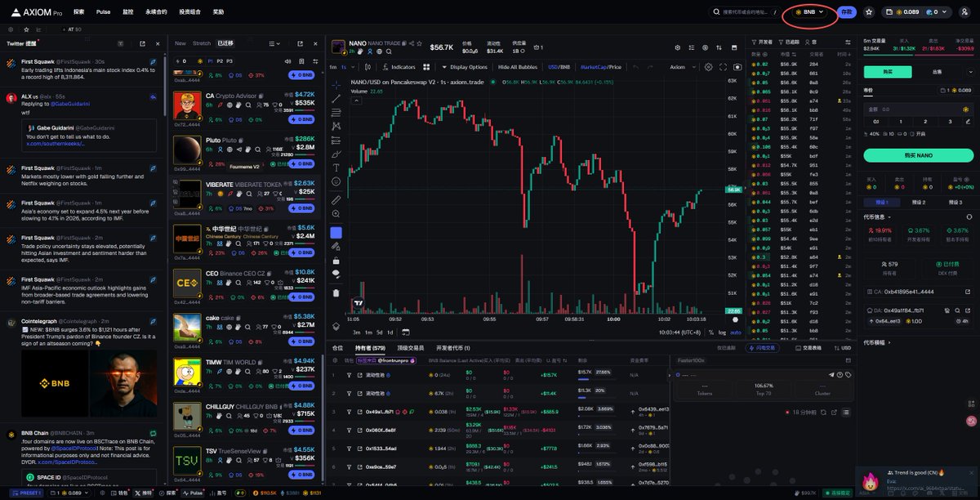The image size is (980, 500).
Task: Toggle P1 preset in migrated panel
Action: [210, 60]
